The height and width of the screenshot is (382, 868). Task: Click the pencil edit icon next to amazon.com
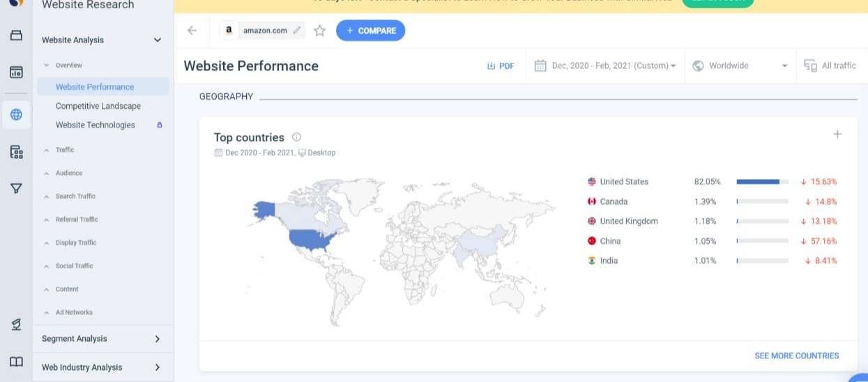297,30
